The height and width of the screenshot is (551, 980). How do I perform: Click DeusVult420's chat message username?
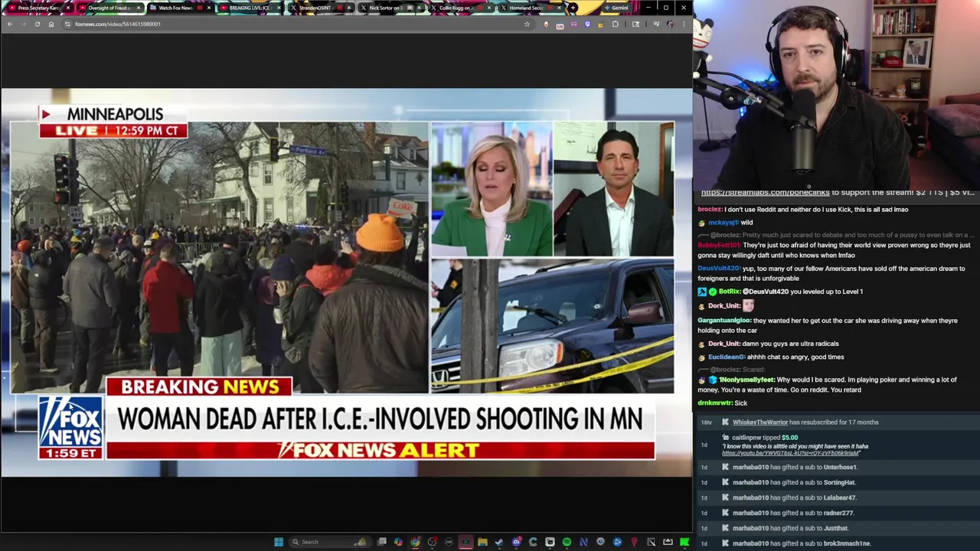(x=719, y=269)
